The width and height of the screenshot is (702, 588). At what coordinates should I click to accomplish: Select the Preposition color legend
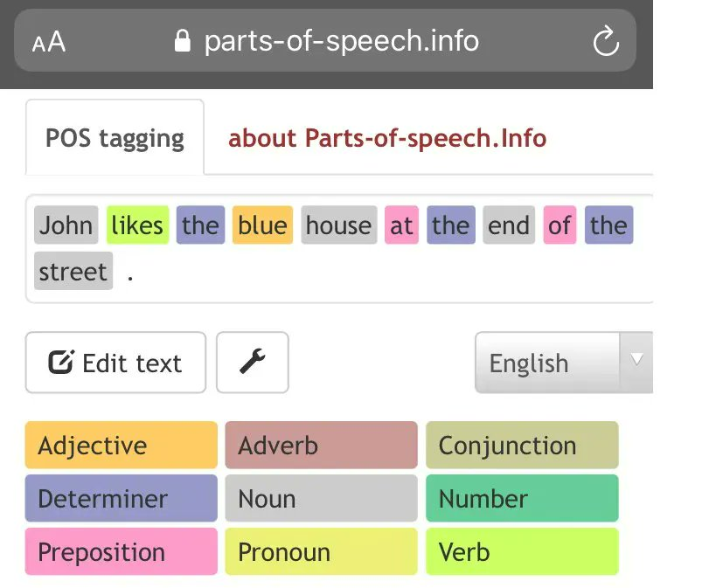120,551
